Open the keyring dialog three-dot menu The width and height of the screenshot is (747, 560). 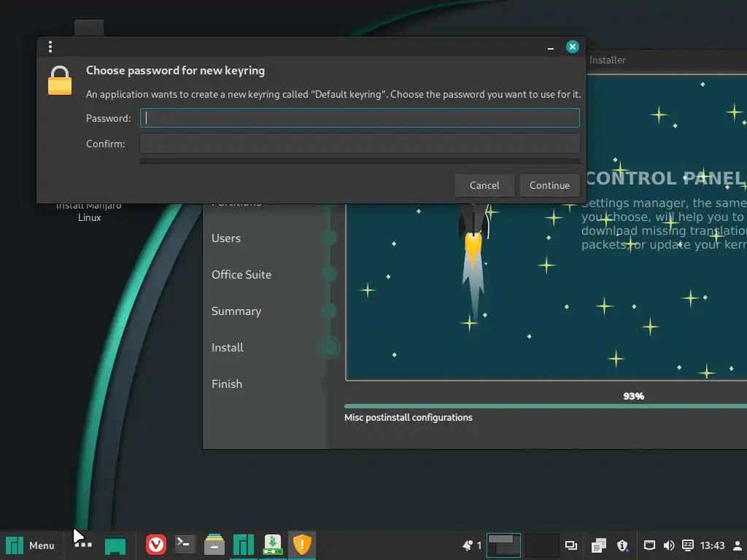[x=50, y=47]
